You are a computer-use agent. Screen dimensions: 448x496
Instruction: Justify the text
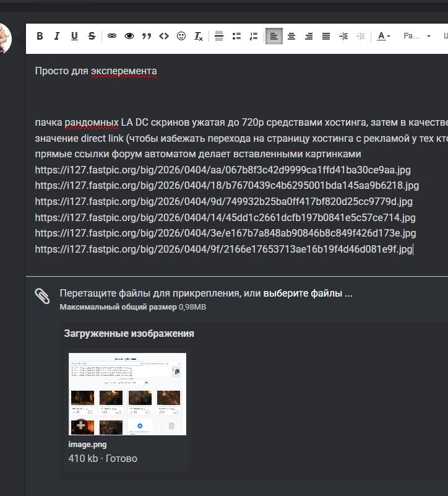pyautogui.click(x=326, y=36)
